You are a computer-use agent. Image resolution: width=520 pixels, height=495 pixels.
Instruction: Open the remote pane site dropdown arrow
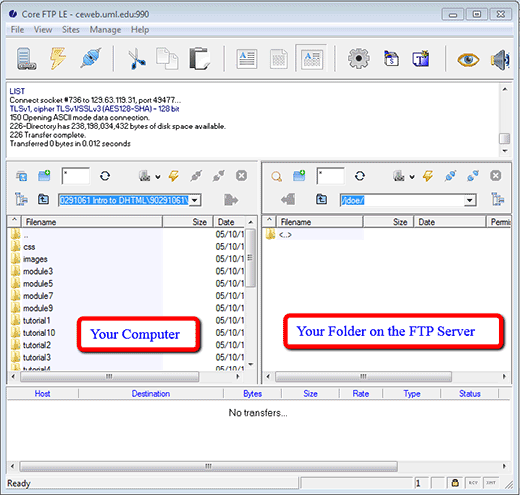tap(412, 177)
